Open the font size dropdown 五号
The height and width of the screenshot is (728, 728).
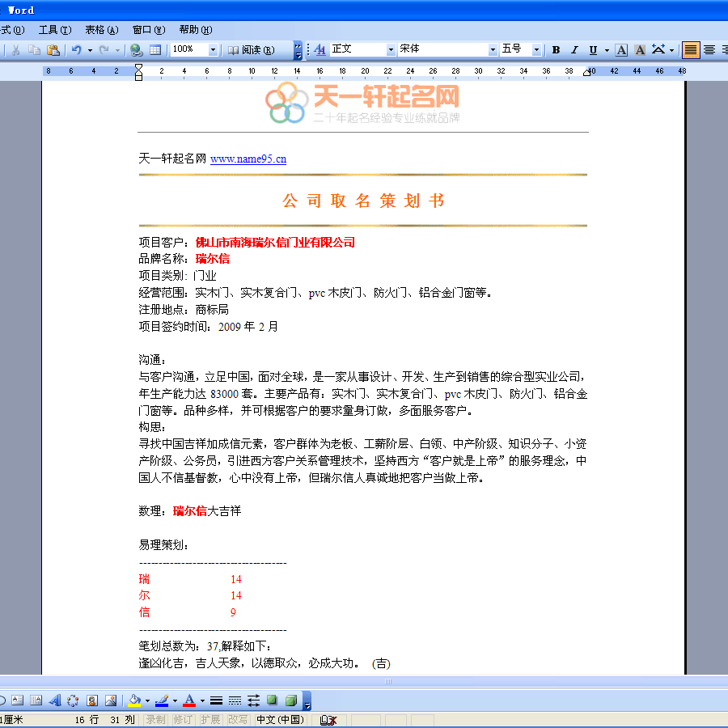pos(536,49)
